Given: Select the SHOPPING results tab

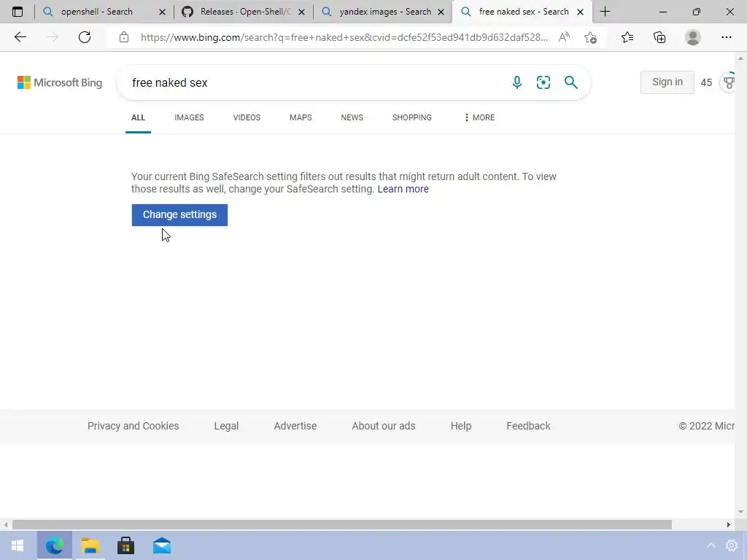Looking at the screenshot, I should 412,117.
